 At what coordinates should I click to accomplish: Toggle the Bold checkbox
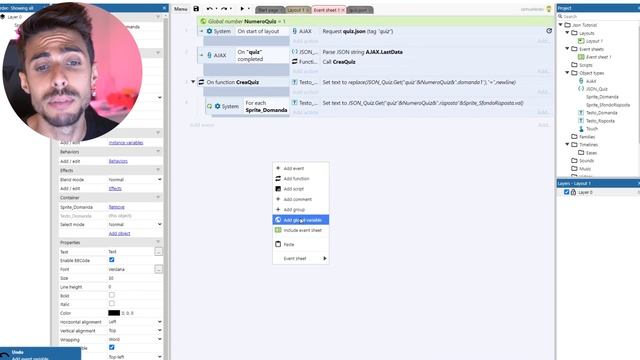pyautogui.click(x=111, y=295)
